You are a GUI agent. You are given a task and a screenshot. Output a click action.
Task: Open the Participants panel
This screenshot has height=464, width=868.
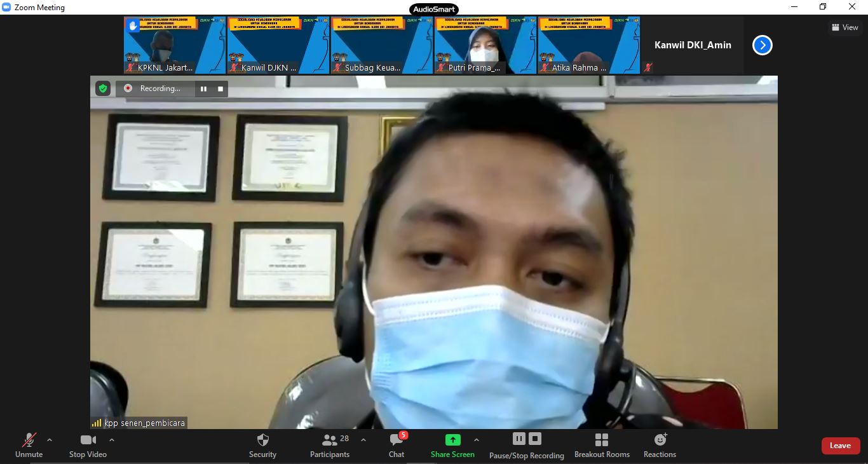330,445
